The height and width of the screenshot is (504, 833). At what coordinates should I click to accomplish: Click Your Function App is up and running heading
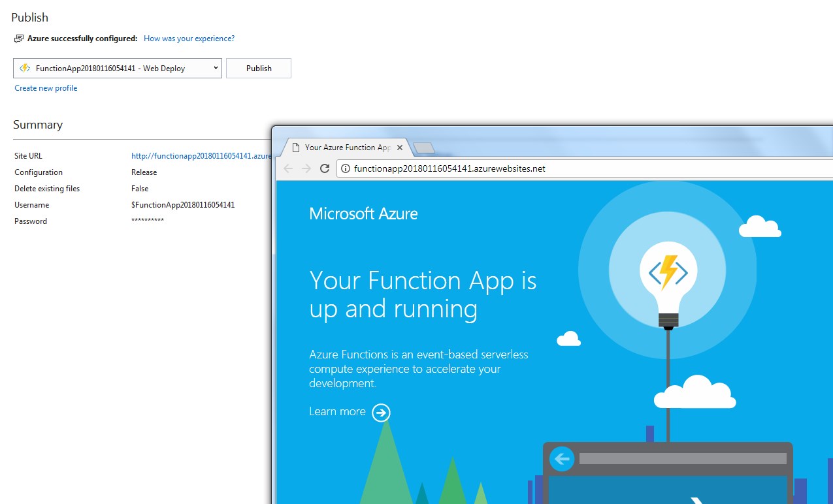(x=423, y=294)
